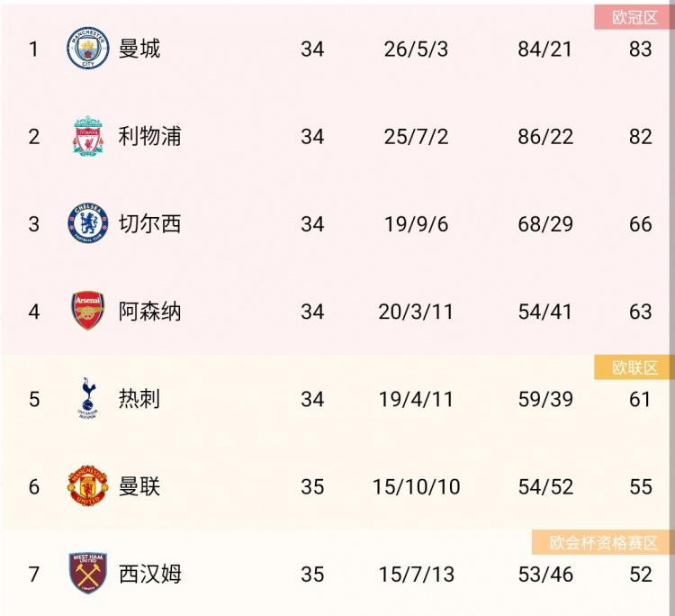Click the West Ham United crest

88,574
